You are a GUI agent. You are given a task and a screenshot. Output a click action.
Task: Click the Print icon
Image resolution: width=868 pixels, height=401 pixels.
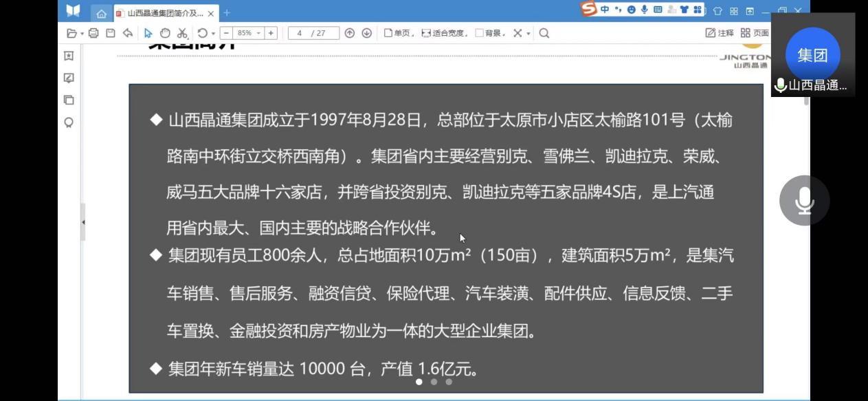tap(93, 32)
